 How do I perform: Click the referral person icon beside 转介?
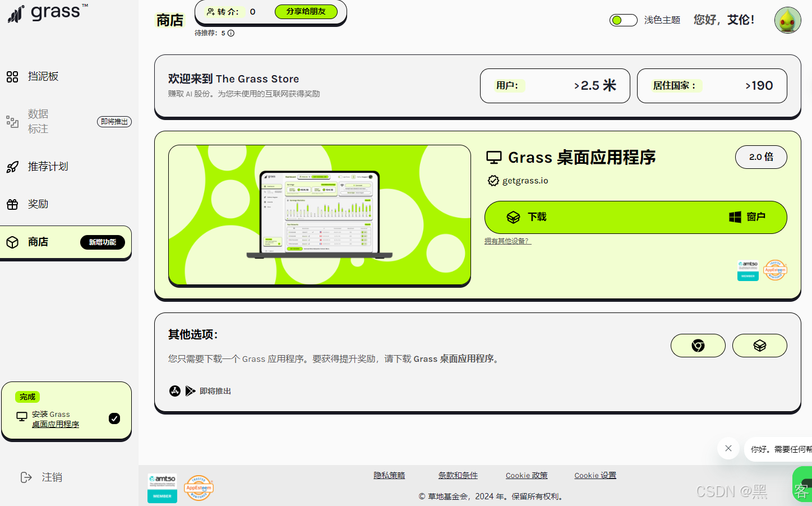pos(210,11)
